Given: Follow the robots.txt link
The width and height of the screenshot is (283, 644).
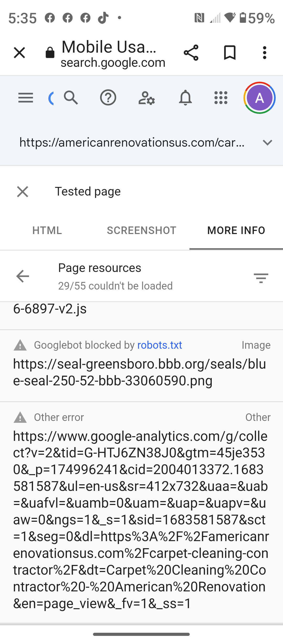Looking at the screenshot, I should 160,345.
